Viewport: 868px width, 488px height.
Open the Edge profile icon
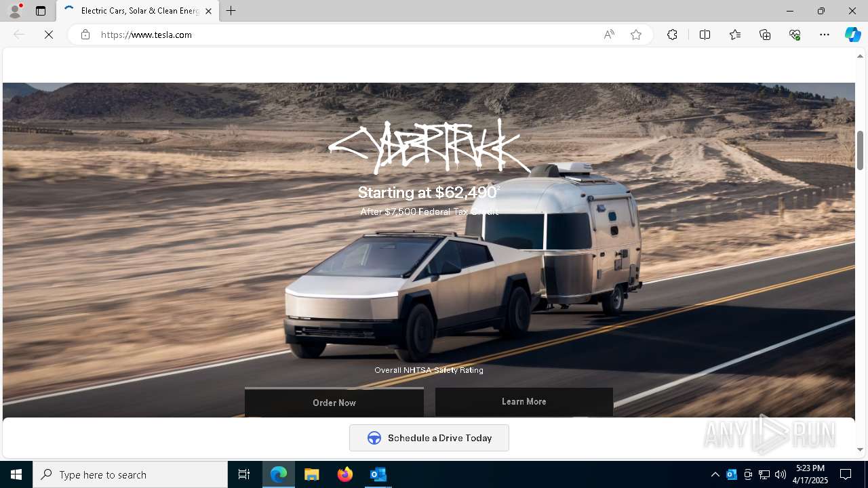pyautogui.click(x=15, y=11)
